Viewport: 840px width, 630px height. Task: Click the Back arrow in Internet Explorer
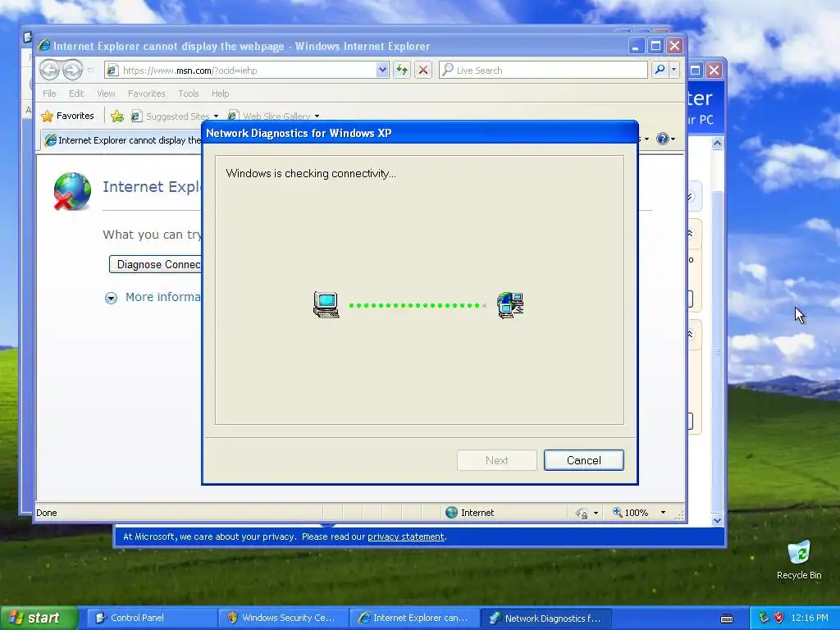[x=49, y=70]
